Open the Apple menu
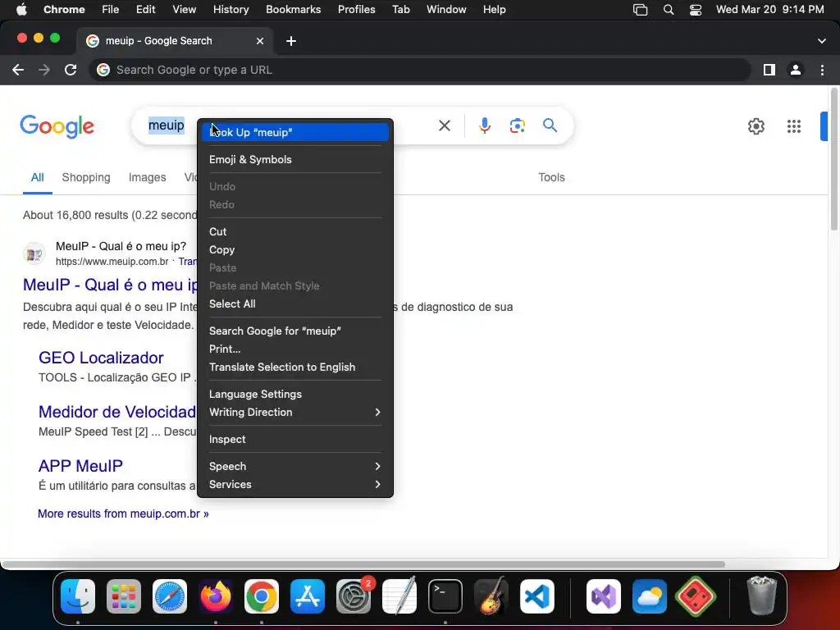The width and height of the screenshot is (840, 630). click(x=21, y=10)
